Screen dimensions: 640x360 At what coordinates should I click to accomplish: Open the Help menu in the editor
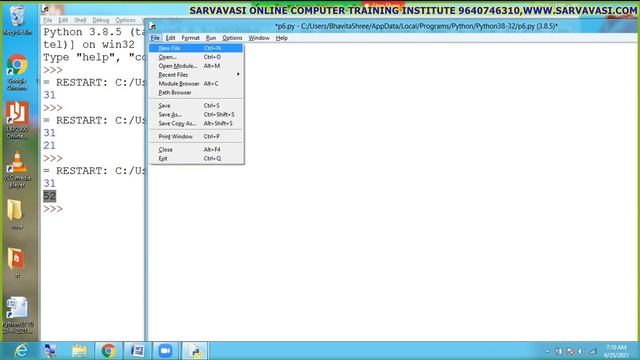(x=282, y=38)
